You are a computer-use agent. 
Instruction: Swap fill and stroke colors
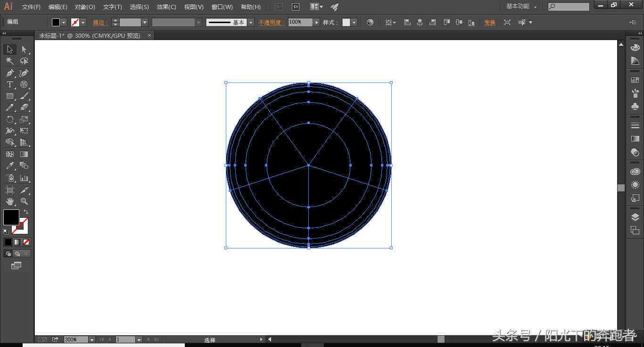tap(26, 212)
